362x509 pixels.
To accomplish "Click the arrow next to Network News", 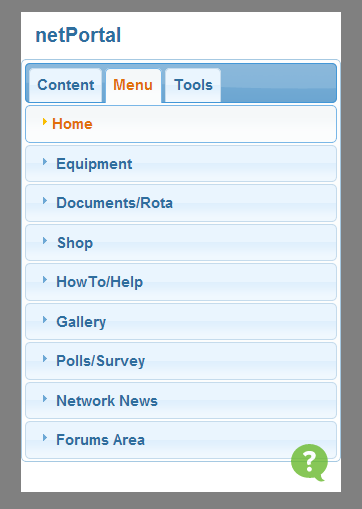I will tap(45, 399).
